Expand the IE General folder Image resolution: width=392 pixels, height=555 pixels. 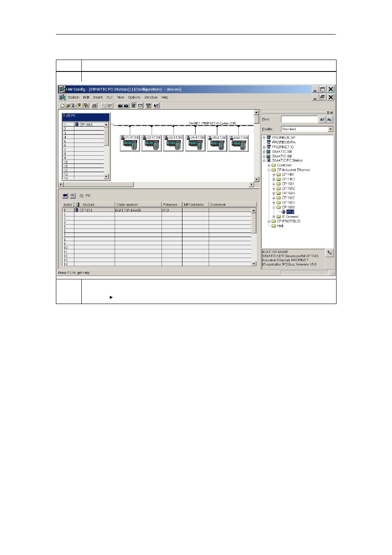coord(274,217)
